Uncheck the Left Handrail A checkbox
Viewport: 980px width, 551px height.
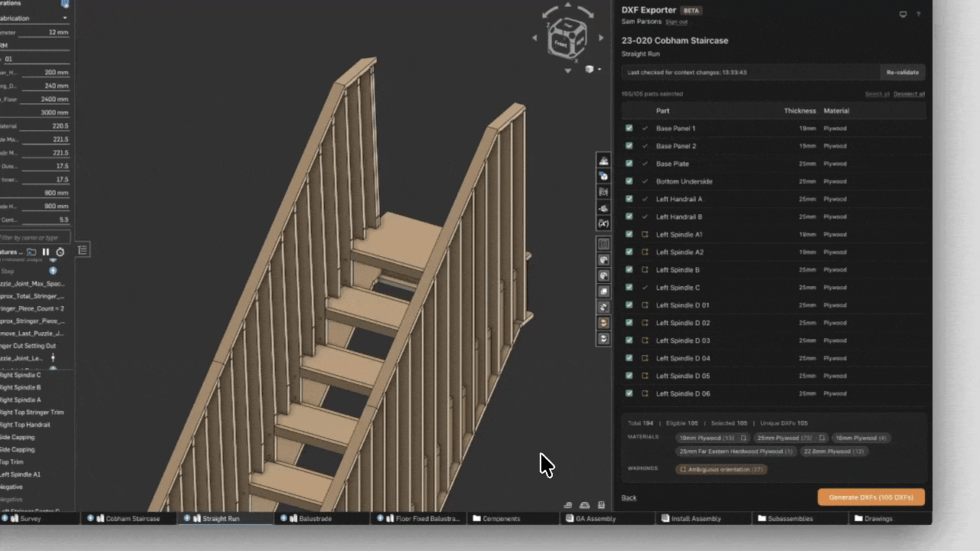tap(629, 199)
